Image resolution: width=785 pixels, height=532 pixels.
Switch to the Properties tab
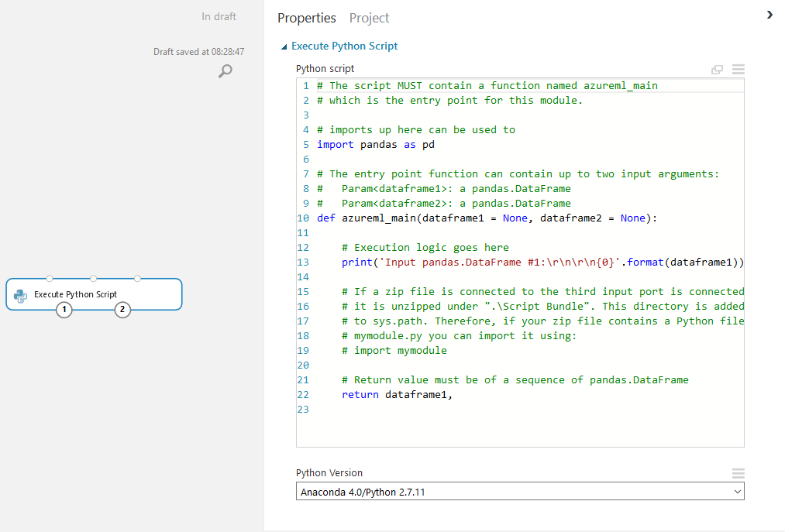[x=306, y=18]
